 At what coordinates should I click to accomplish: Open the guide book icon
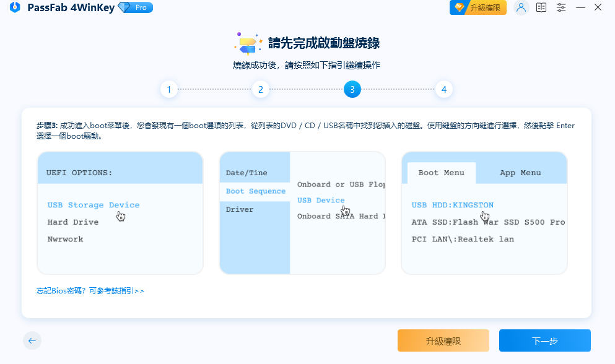coord(541,7)
